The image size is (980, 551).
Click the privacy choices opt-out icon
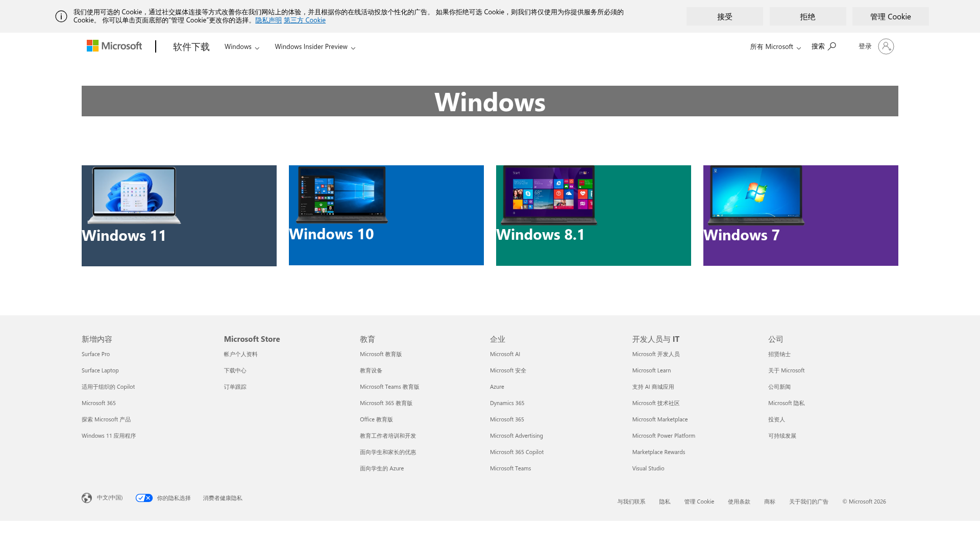tap(144, 498)
